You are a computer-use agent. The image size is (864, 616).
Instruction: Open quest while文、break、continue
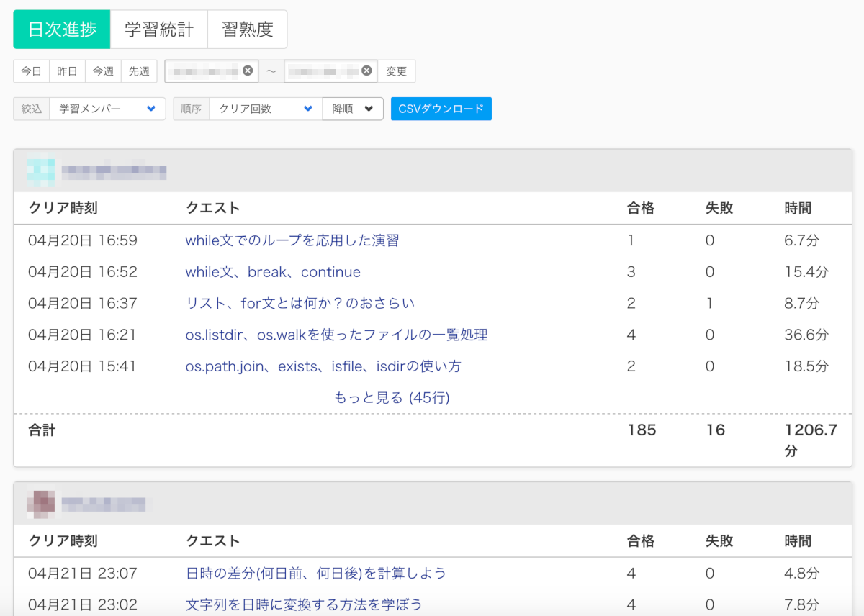click(x=273, y=272)
